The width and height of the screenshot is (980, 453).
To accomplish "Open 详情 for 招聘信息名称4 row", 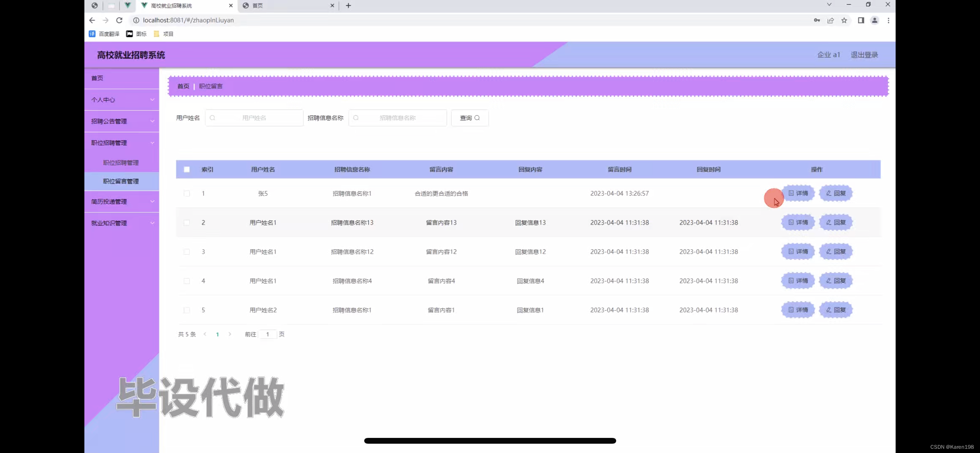I will [798, 280].
